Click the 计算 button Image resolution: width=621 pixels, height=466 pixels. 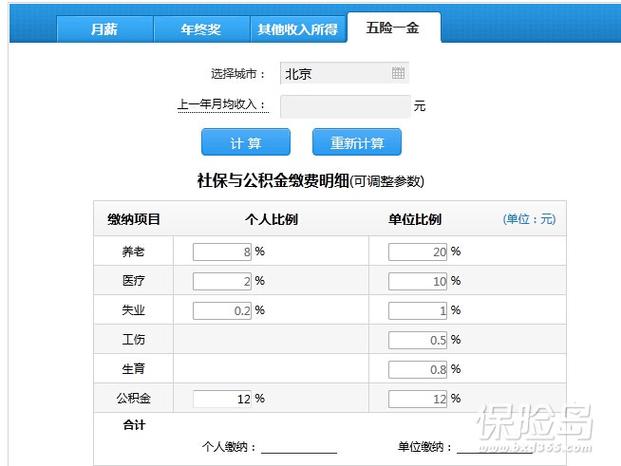tap(246, 142)
